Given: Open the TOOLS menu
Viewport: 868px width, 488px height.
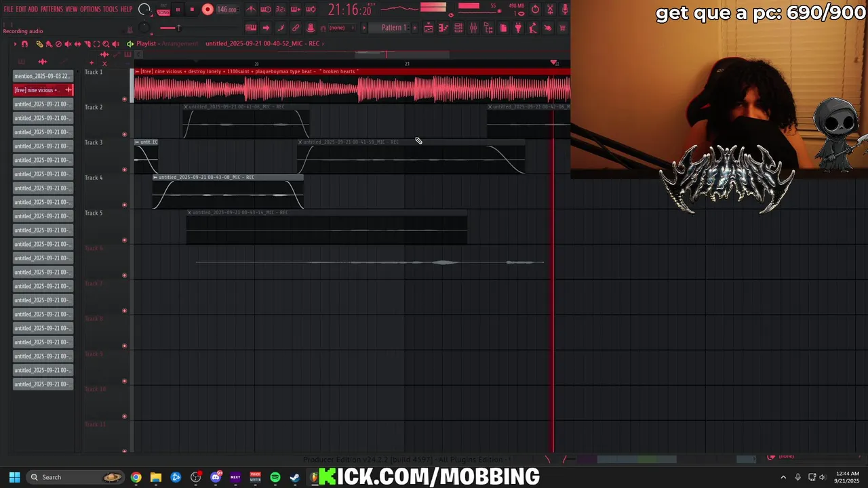Looking at the screenshot, I should (111, 9).
